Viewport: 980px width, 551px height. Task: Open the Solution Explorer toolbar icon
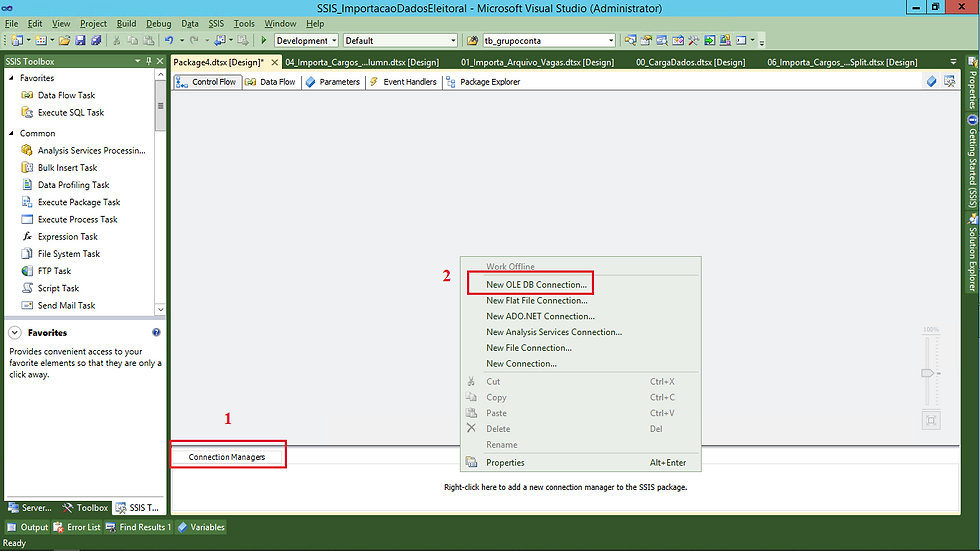[630, 41]
